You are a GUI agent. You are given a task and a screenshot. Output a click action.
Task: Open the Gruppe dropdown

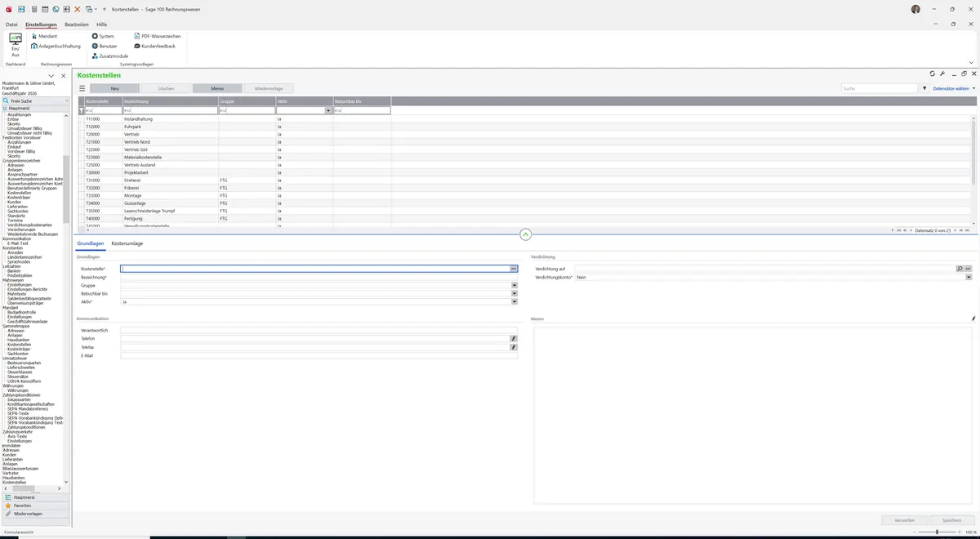tap(514, 285)
